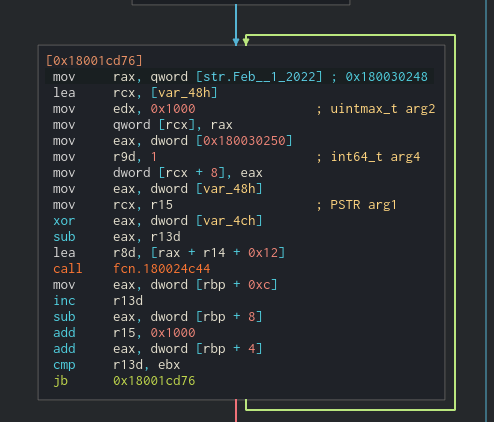Viewport: 494px width, 422px height.
Task: Follow the call to fcn.180024c44
Action: click(x=162, y=269)
